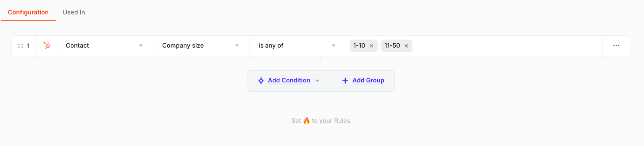Switch to the Used In tab
This screenshot has height=146, width=644.
point(74,12)
